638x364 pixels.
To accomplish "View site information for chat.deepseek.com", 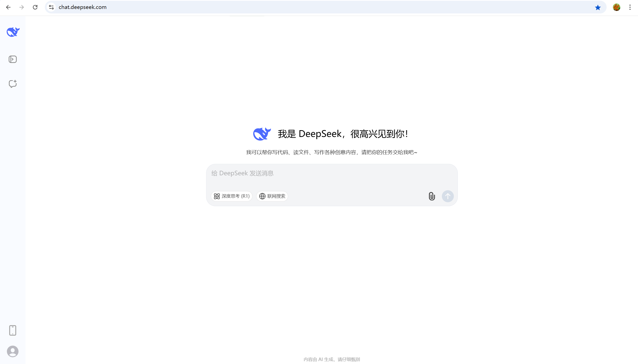I will pyautogui.click(x=51, y=7).
